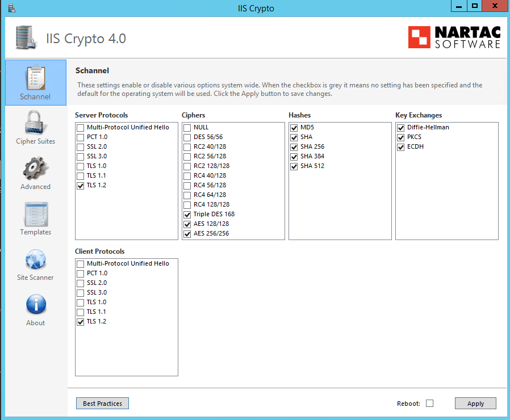Viewport: 510px width, 420px height.
Task: Enable the RC2 40/128 cipher
Action: pos(187,147)
